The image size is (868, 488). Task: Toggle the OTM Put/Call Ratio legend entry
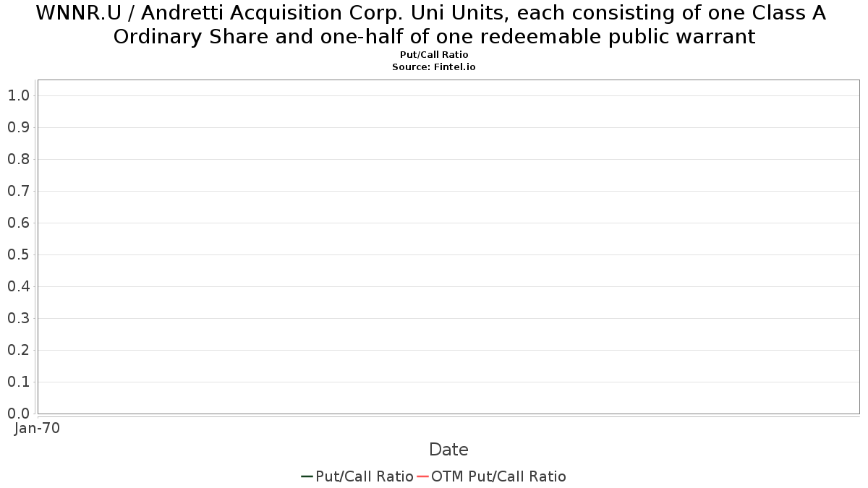tap(492, 476)
